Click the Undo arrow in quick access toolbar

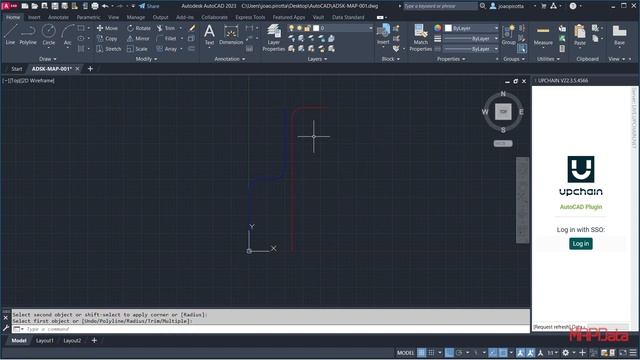click(105, 6)
